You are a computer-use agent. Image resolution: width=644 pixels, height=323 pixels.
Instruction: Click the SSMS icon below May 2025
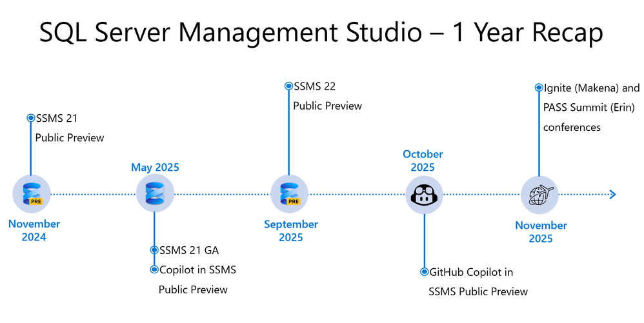(155, 193)
